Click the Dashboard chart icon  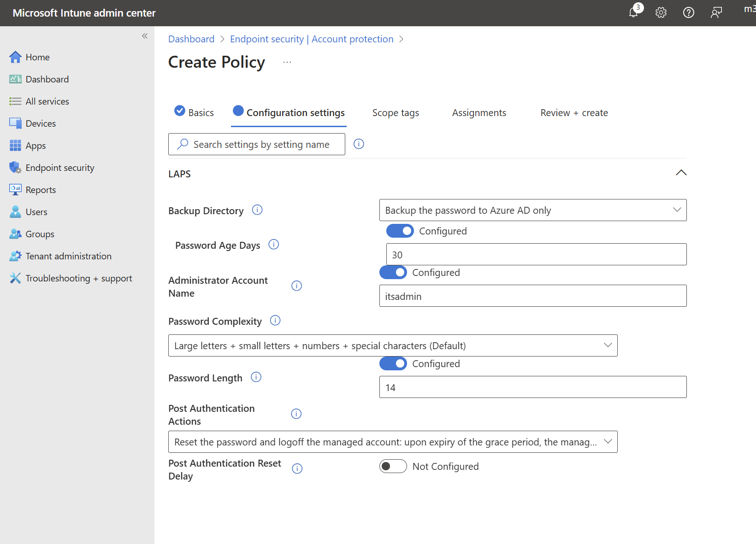point(15,79)
